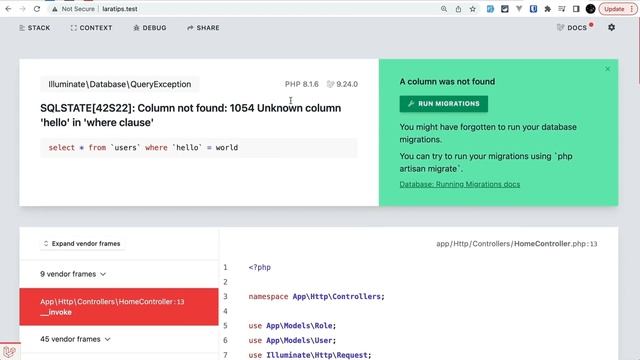Bookmark page with the star icon
640x360 pixels.
(x=473, y=9)
